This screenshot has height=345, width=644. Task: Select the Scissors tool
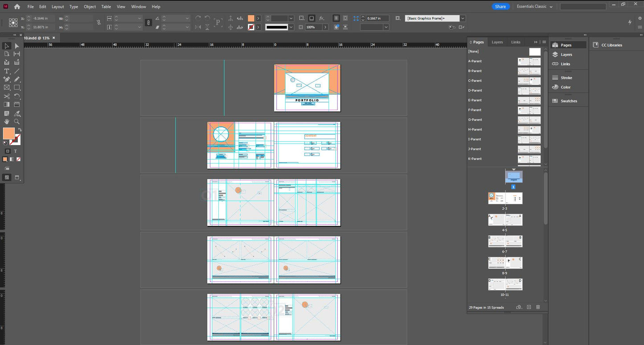pyautogui.click(x=7, y=96)
